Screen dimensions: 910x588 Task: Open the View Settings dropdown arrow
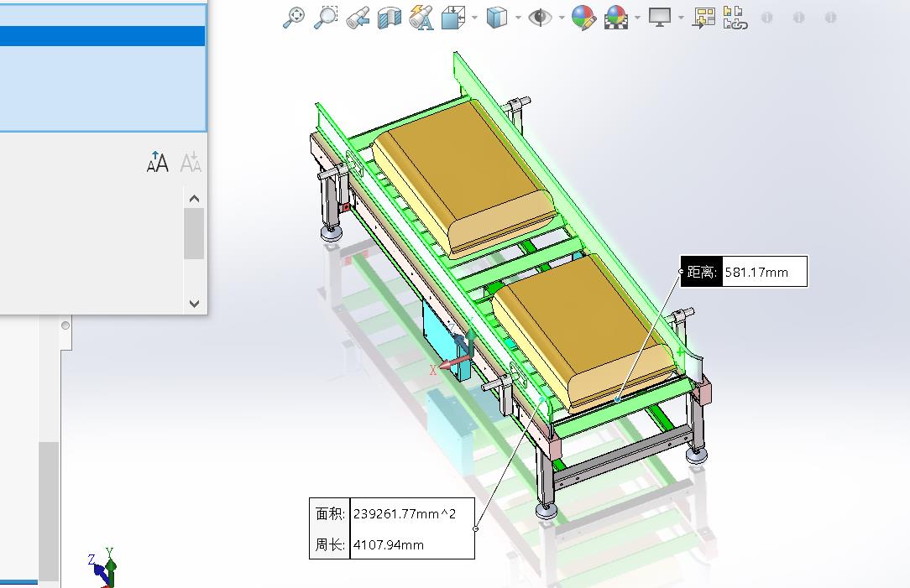pos(681,18)
